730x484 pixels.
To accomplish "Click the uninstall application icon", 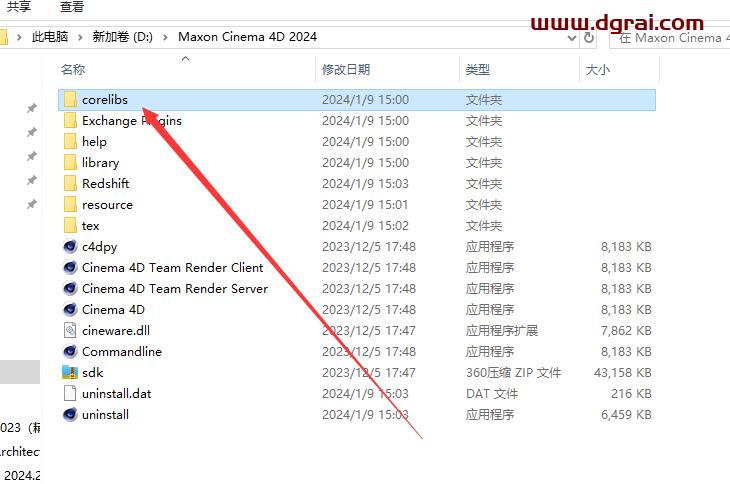I will coord(70,415).
